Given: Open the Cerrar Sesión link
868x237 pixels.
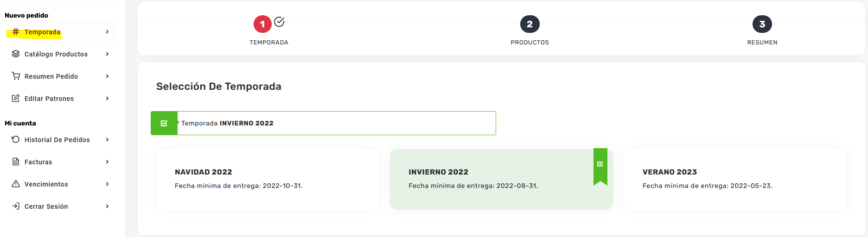Looking at the screenshot, I should [x=46, y=206].
